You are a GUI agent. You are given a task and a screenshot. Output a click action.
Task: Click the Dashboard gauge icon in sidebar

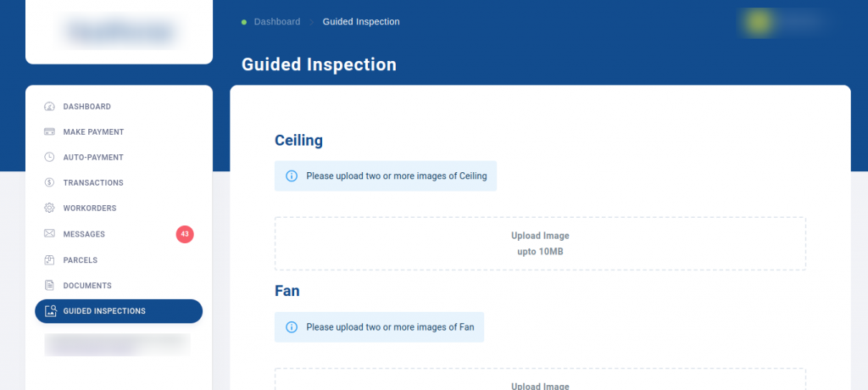click(x=49, y=107)
